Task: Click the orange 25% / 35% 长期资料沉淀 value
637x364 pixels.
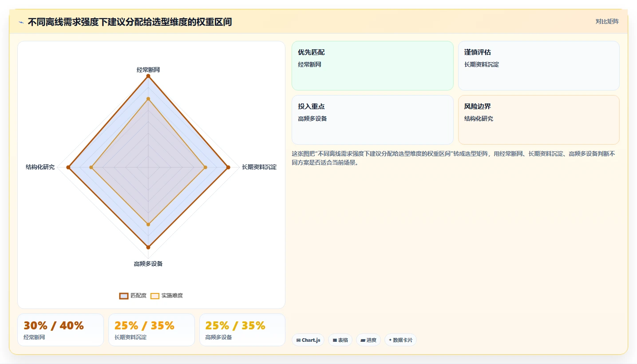Action: click(x=144, y=326)
